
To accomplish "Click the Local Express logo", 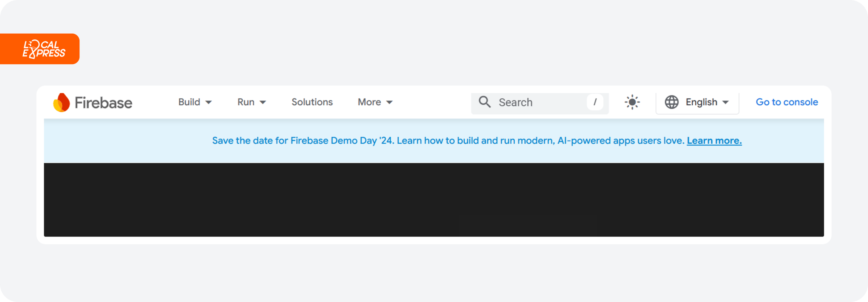I will [x=40, y=49].
